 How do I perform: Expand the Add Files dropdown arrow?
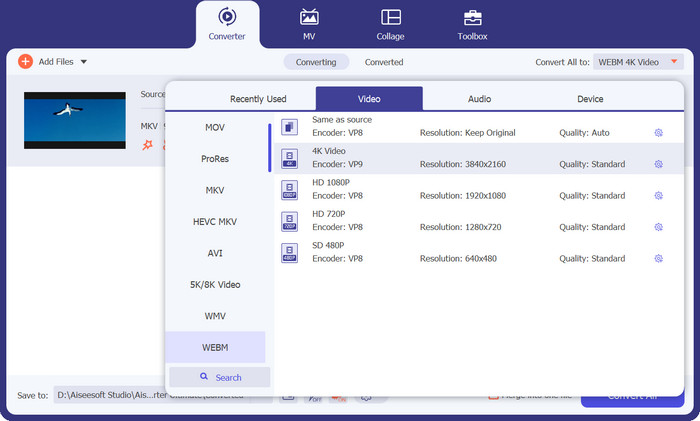click(83, 62)
